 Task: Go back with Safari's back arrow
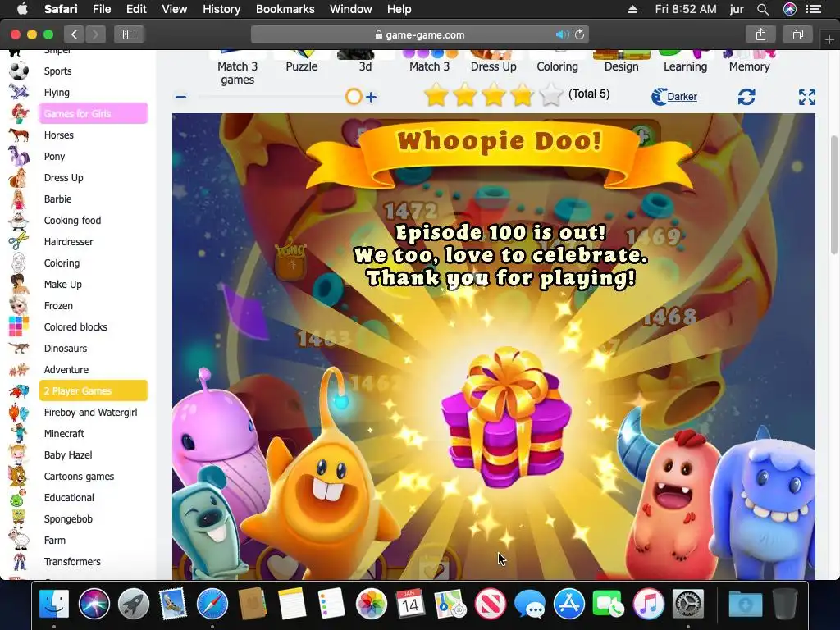point(75,34)
